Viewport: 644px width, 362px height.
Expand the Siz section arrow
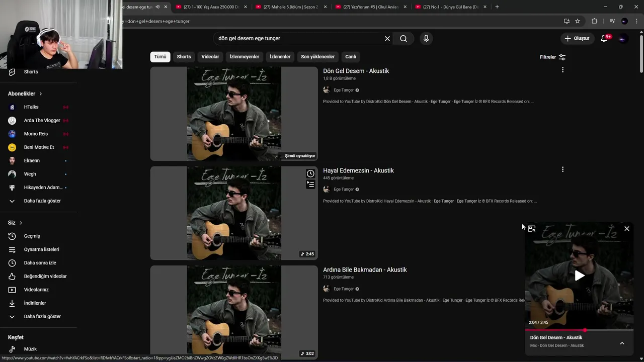point(21,223)
